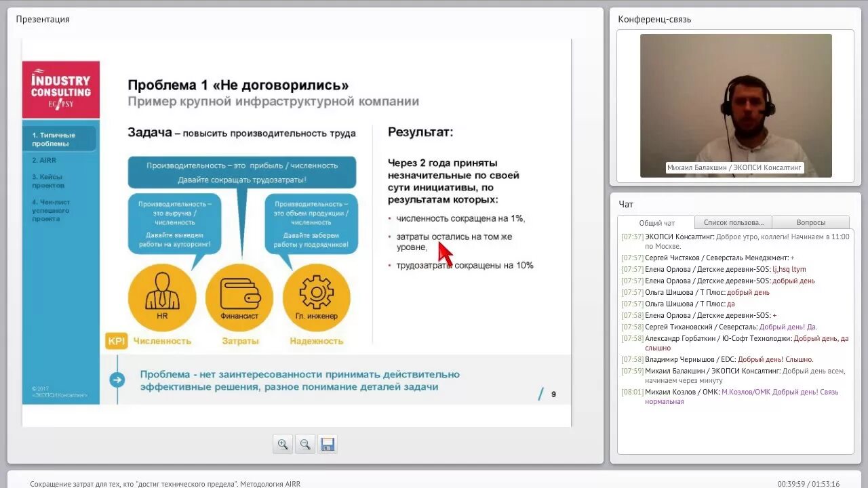Click the Надежность KPI label
Viewport: 868px width, 488px height.
point(316,341)
